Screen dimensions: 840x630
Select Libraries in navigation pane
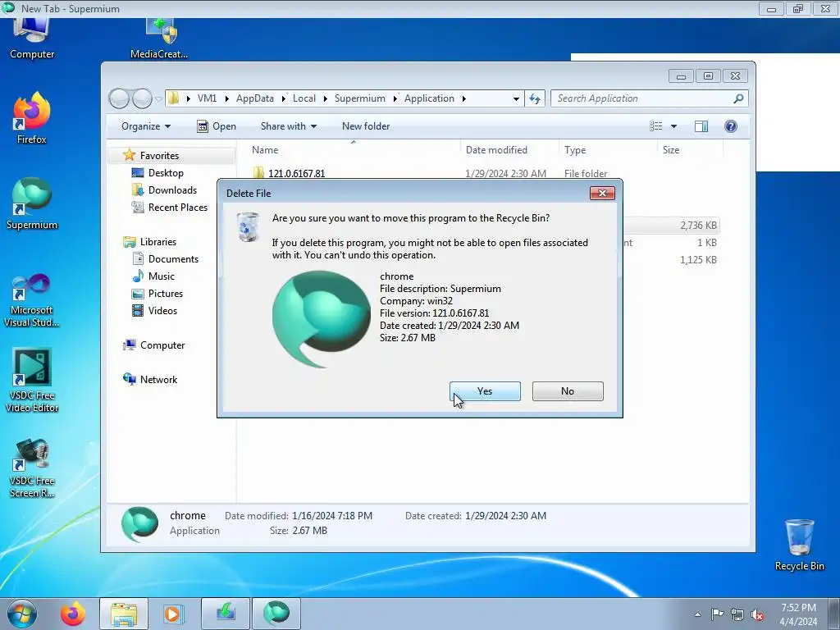158,242
